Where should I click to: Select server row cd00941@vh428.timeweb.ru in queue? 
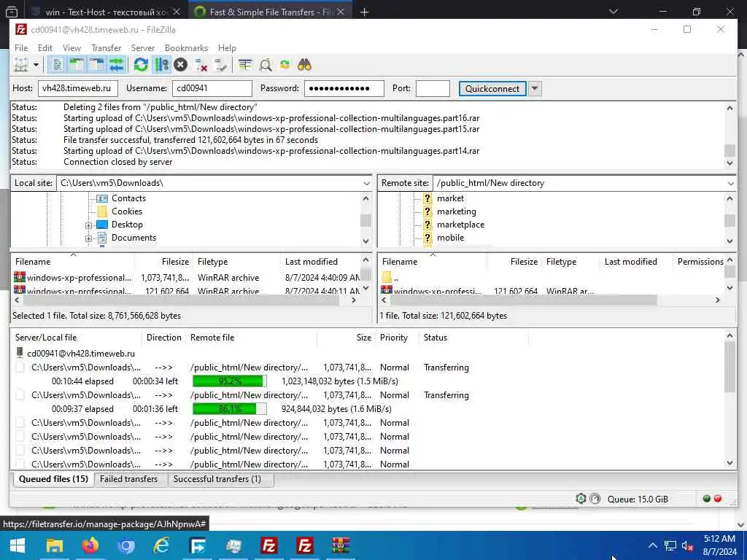tap(80, 354)
